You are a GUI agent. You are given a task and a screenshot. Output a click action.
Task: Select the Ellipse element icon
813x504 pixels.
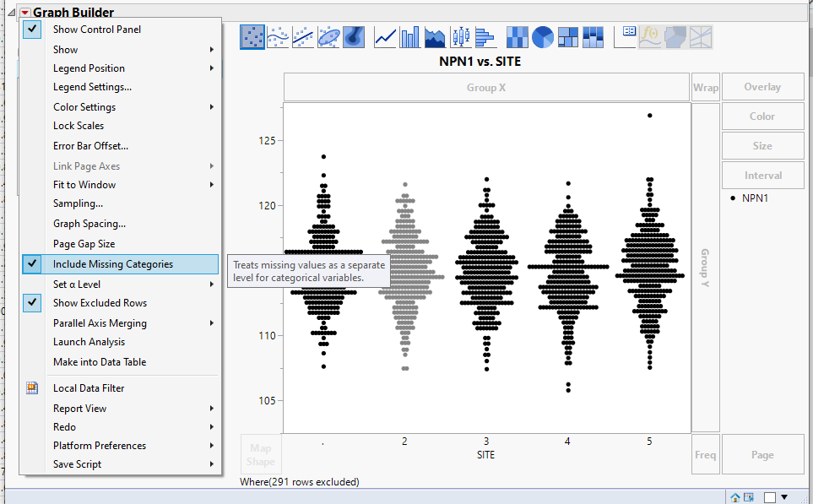pos(328,37)
